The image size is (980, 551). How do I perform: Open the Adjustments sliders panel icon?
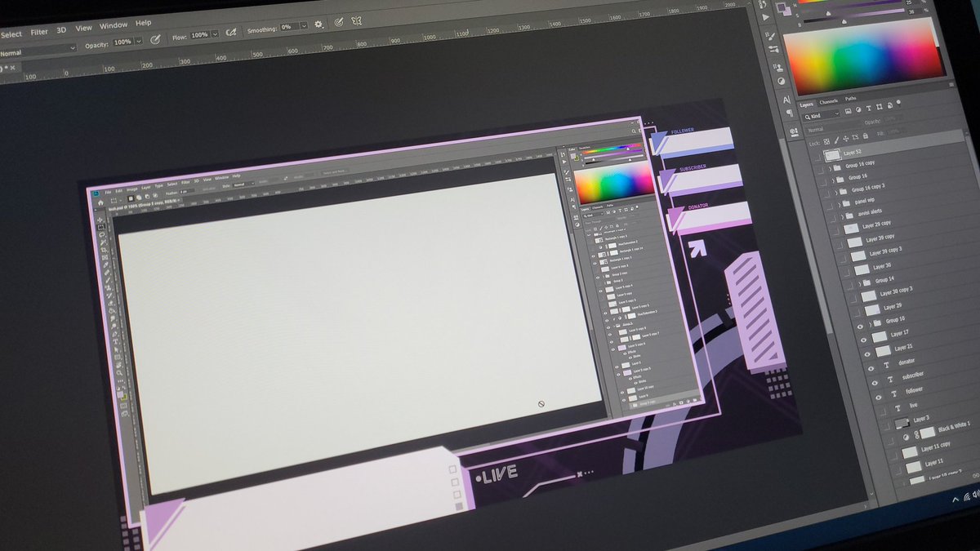[x=773, y=49]
